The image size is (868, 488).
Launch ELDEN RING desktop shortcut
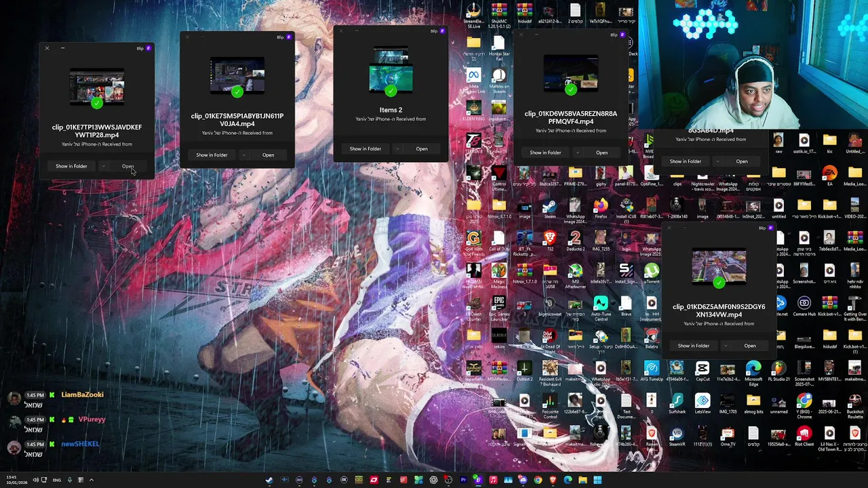tap(473, 110)
